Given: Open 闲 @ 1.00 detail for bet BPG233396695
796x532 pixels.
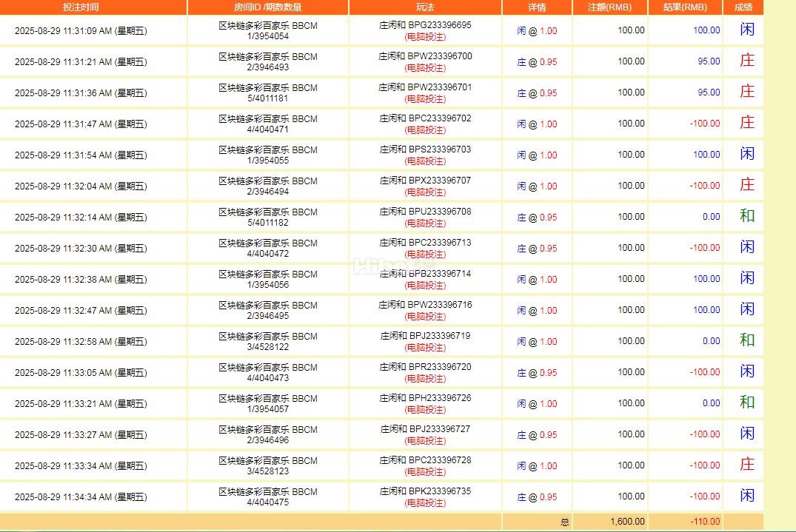Looking at the screenshot, I should point(537,31).
